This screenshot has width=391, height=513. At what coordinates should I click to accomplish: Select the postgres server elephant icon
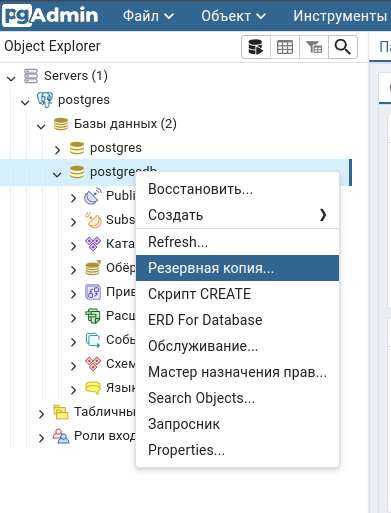click(x=45, y=100)
